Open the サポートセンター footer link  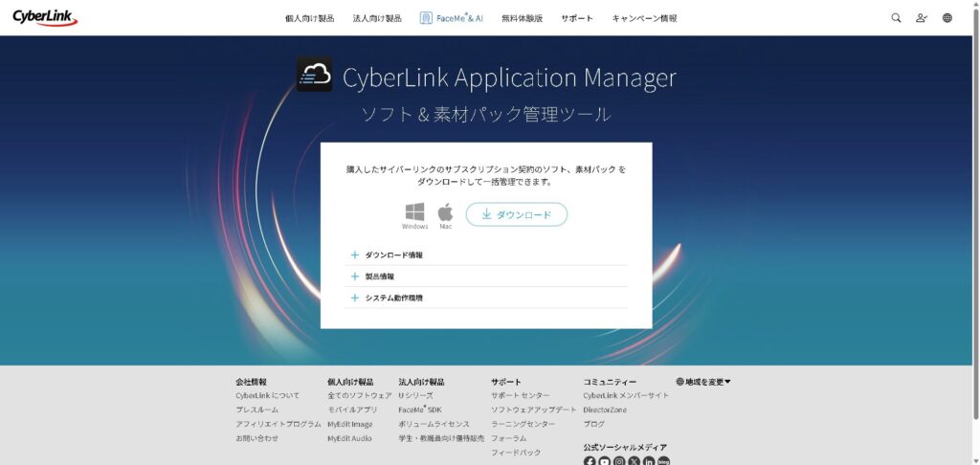[x=521, y=395]
